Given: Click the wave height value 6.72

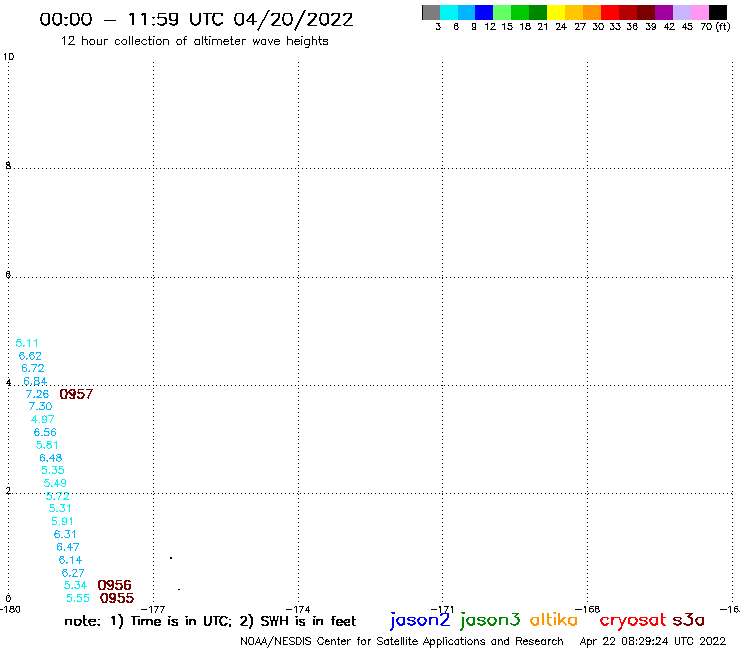Looking at the screenshot, I should tap(33, 368).
